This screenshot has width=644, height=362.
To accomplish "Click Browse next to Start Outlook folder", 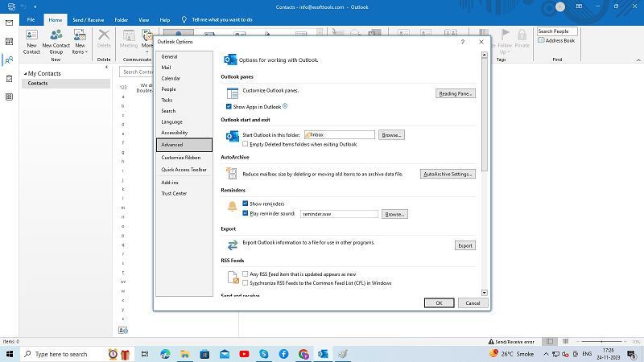I will 391,134.
